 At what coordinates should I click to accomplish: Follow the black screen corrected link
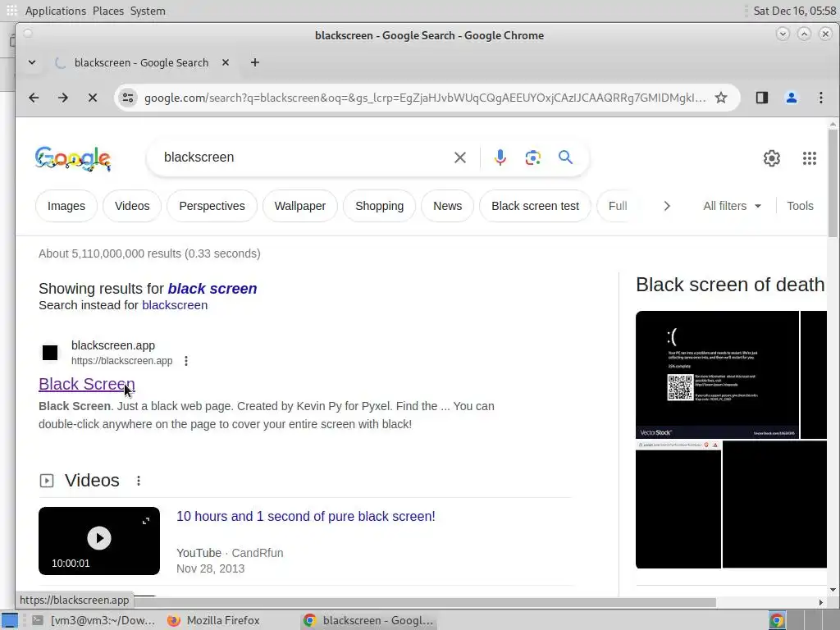coord(212,289)
